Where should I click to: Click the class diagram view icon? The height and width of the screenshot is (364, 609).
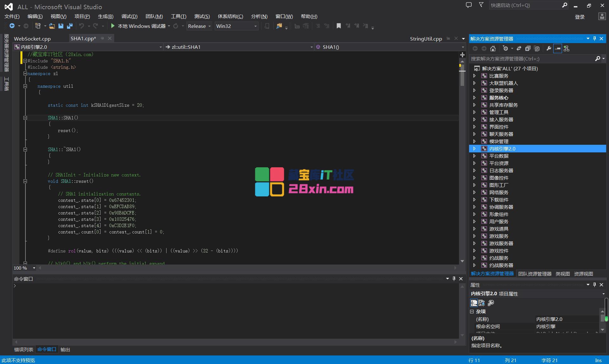(x=566, y=48)
